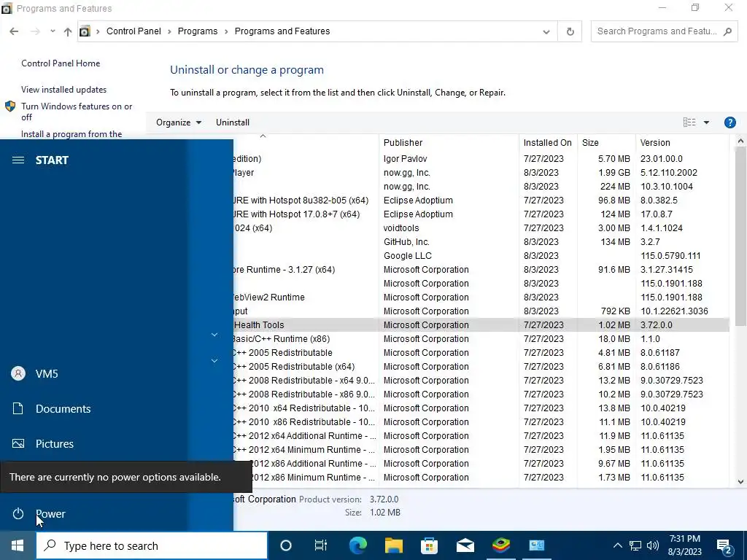Screen dimensions: 747x560
Task: Open View installed updates link
Action: click(x=64, y=90)
